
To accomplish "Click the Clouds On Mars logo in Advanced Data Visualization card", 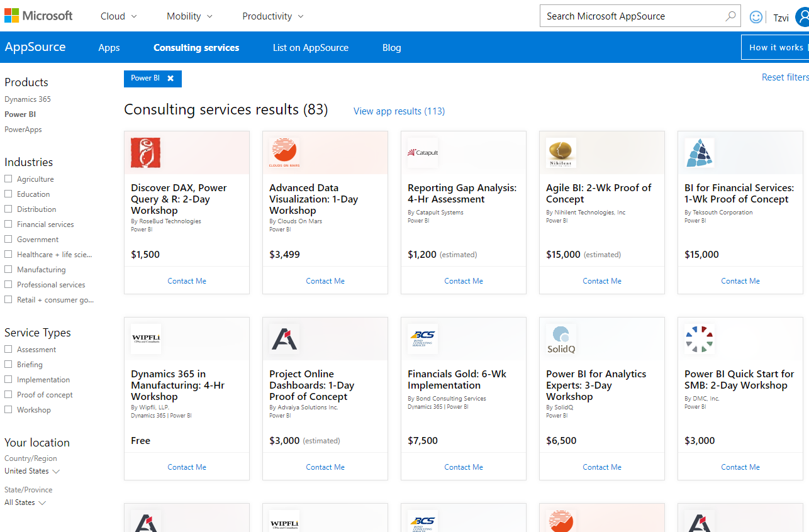I will 284,153.
